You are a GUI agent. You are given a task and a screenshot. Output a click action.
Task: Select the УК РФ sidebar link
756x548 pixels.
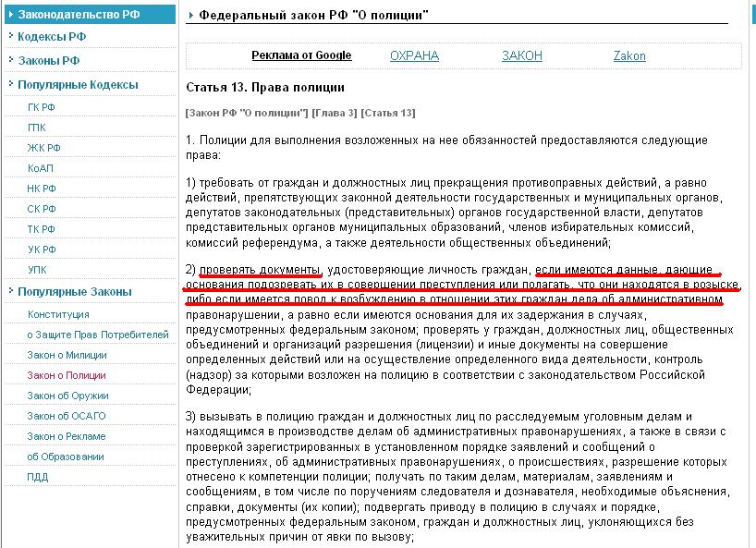pyautogui.click(x=42, y=250)
